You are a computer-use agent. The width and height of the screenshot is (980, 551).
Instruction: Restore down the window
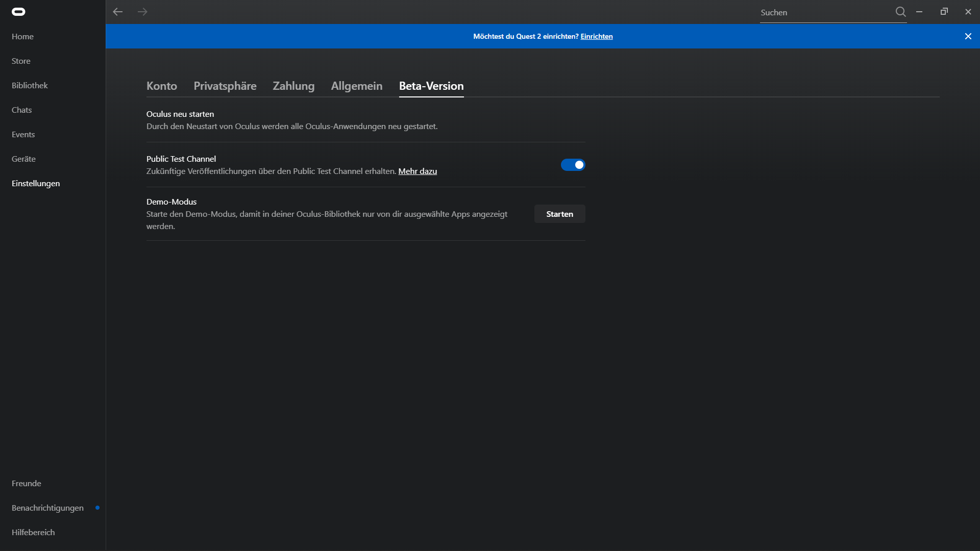tap(944, 12)
